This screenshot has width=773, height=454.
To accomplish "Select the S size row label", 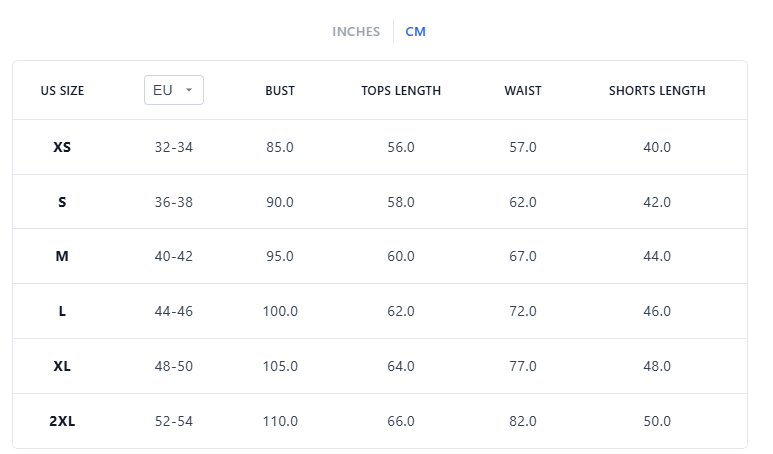I will click(x=62, y=202).
